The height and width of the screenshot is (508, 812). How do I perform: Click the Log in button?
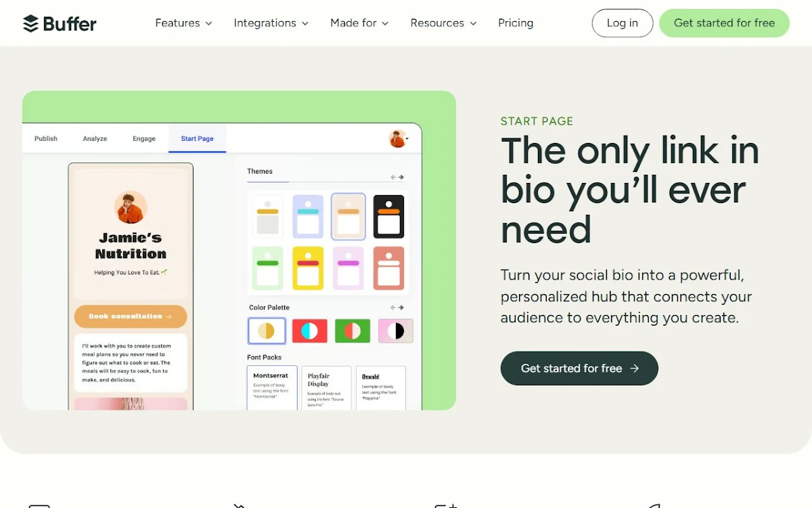tap(622, 23)
